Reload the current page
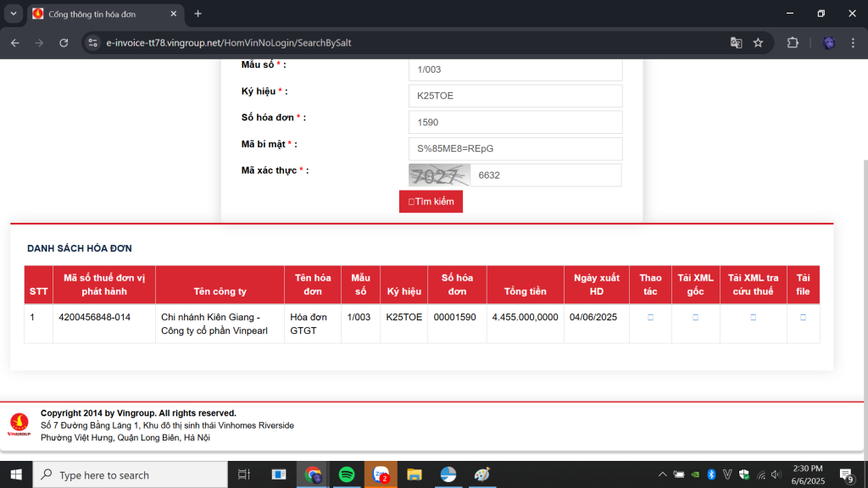The image size is (868, 488). click(64, 42)
